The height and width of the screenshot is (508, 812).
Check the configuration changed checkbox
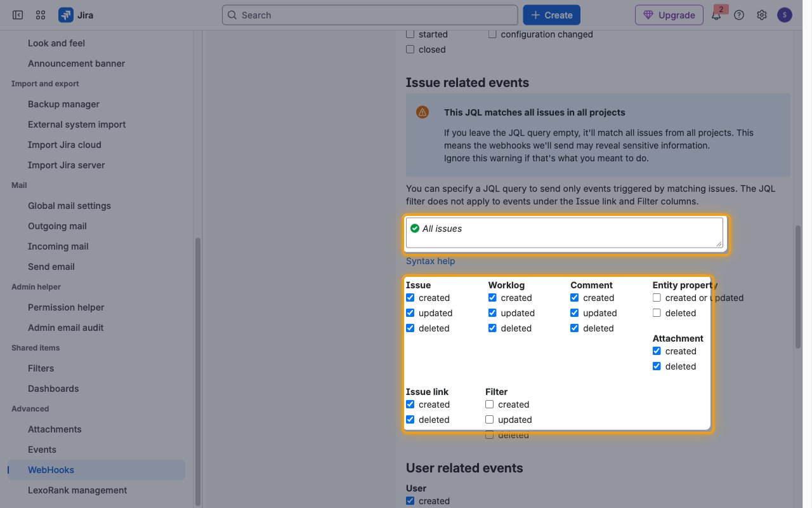click(492, 34)
